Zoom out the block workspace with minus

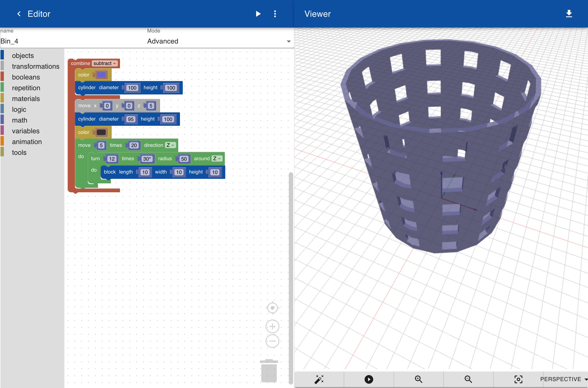click(x=272, y=341)
